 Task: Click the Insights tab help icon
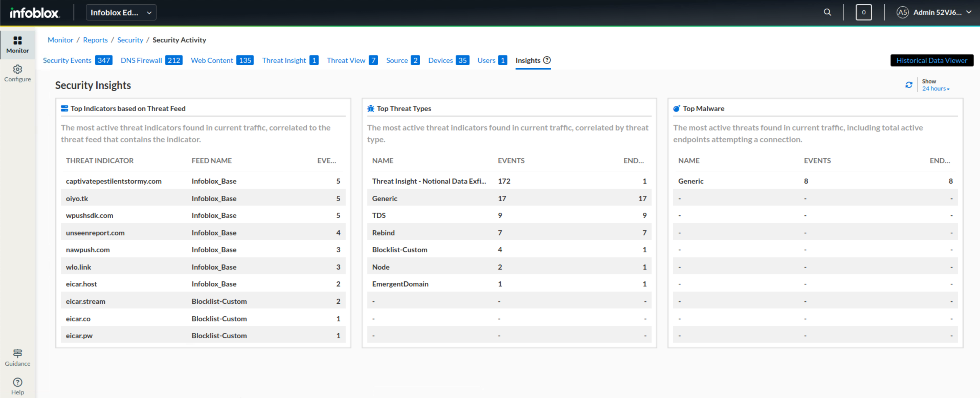(547, 60)
